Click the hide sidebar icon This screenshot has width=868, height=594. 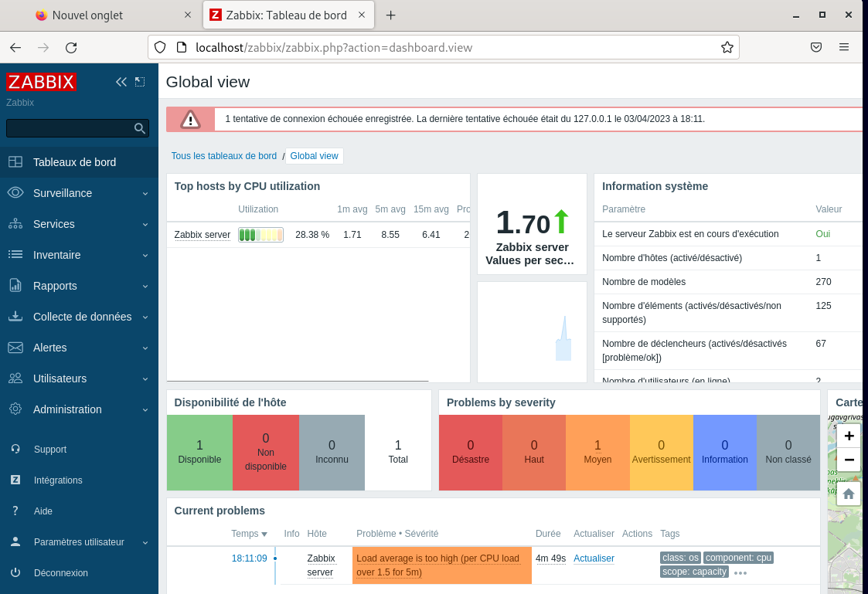coord(140,82)
